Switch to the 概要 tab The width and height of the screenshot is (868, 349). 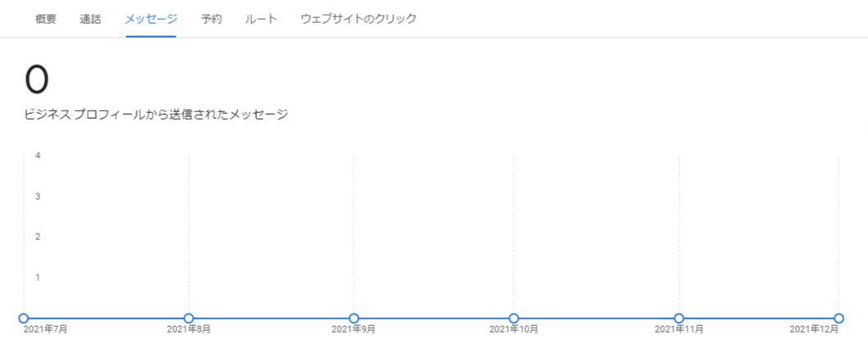(x=45, y=19)
